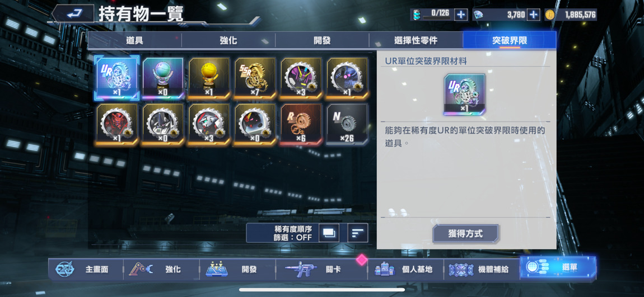Click the UR material preview thumbnail in detail panel
Viewport: 644px width, 297px height.
(464, 94)
